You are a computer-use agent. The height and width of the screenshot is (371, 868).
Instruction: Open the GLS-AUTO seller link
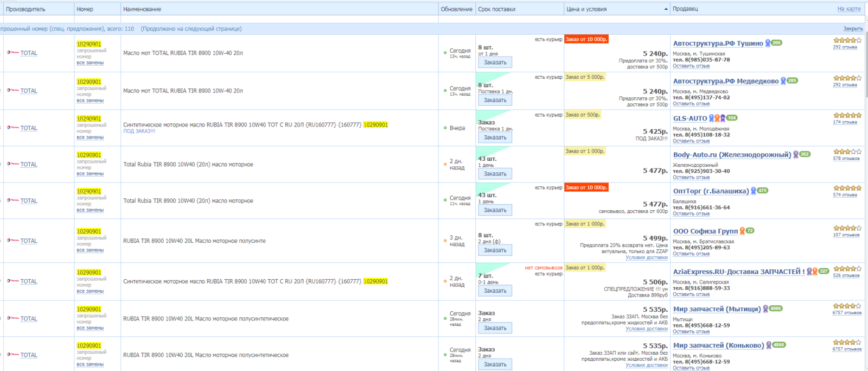point(690,118)
